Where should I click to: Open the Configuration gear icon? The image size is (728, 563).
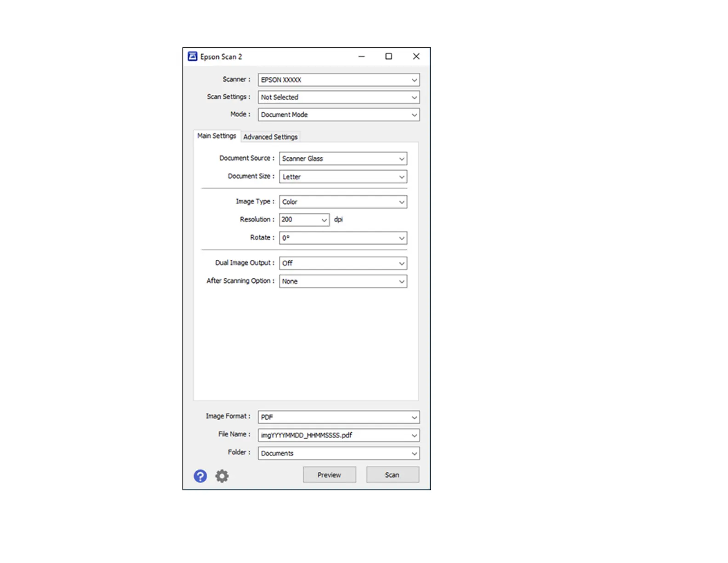tap(222, 476)
